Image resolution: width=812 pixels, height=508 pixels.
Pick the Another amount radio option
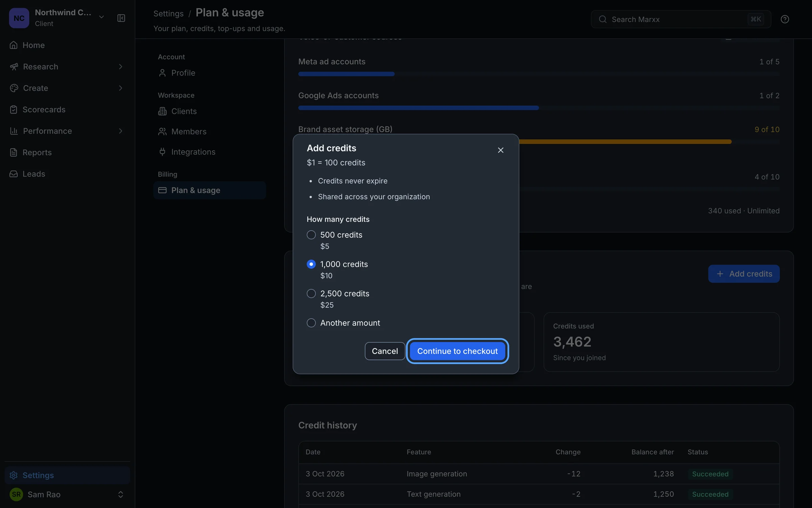click(x=311, y=323)
